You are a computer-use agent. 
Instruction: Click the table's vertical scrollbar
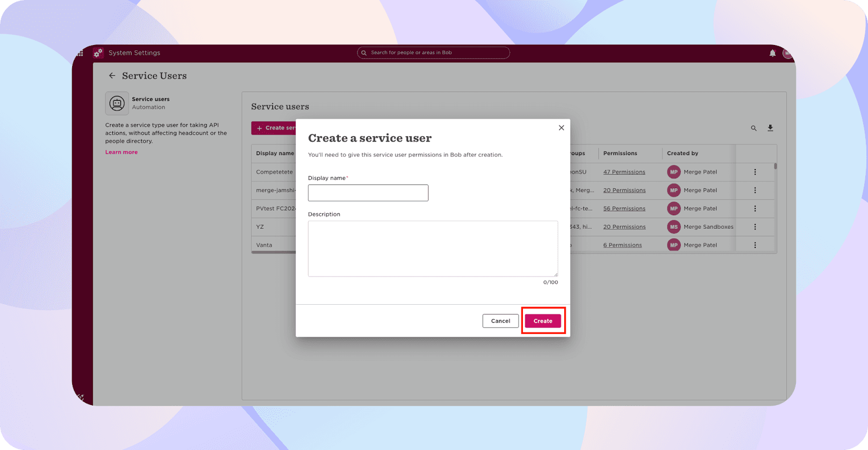point(775,167)
